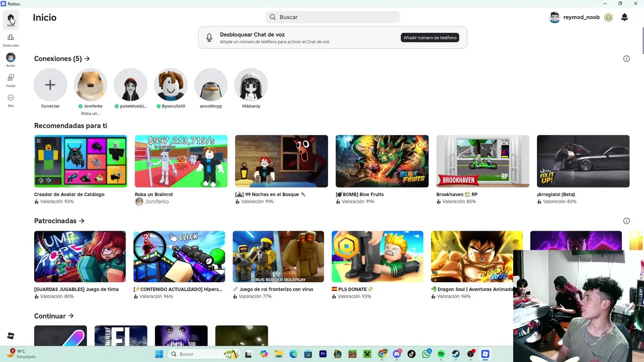Click the weather widget showing 16°C
The height and width of the screenshot is (362, 644).
[x=21, y=353]
